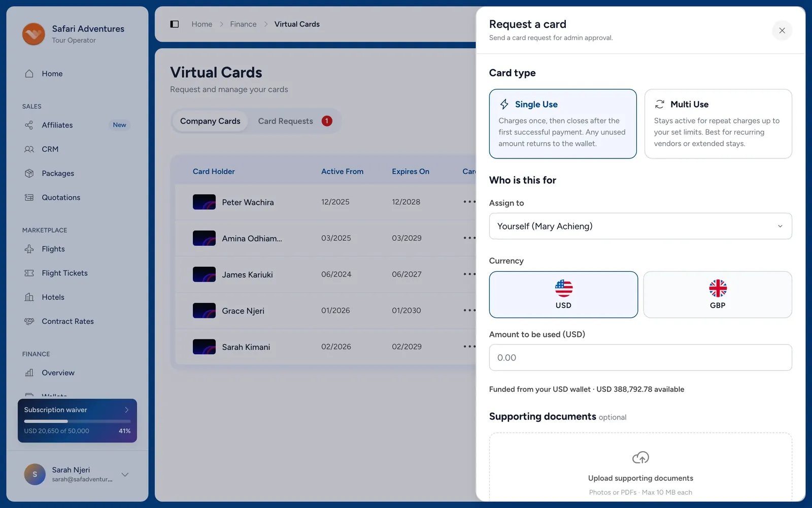
Task: Click the CRM people icon
Action: [x=29, y=149]
